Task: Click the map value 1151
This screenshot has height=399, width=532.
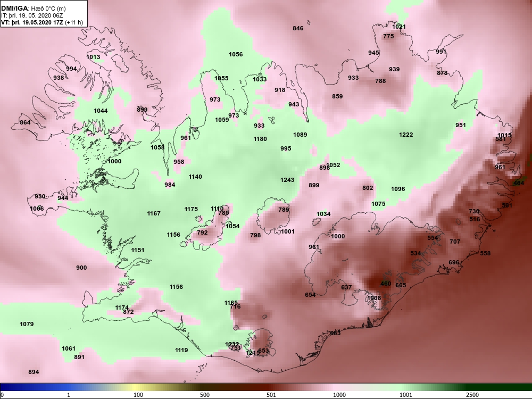Action: [x=138, y=250]
